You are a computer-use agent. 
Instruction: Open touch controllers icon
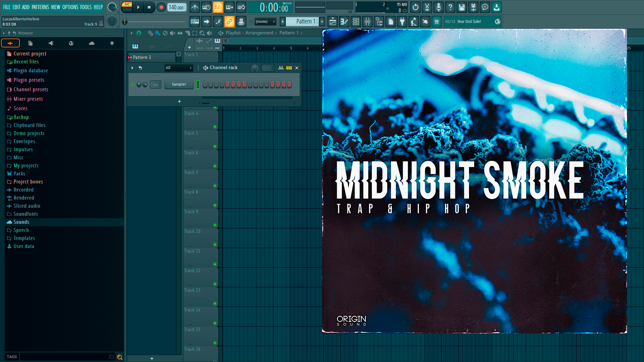pos(425,21)
